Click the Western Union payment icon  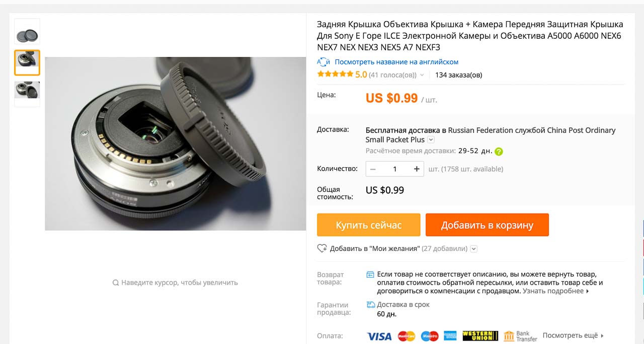pos(480,336)
